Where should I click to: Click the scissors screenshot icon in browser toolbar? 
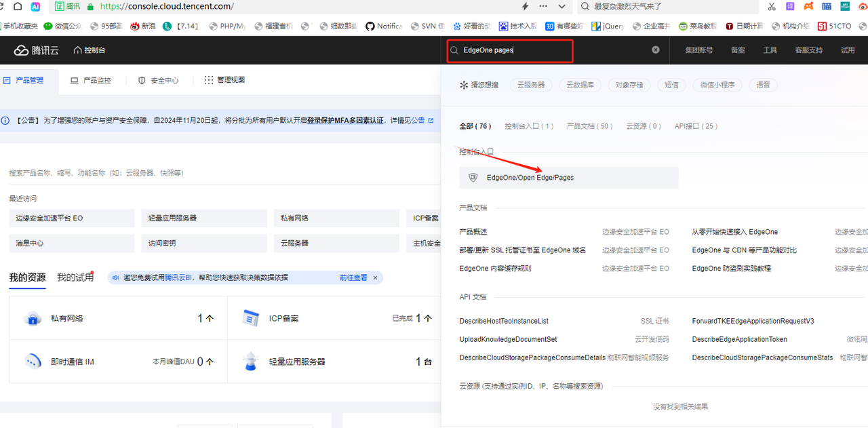772,6
